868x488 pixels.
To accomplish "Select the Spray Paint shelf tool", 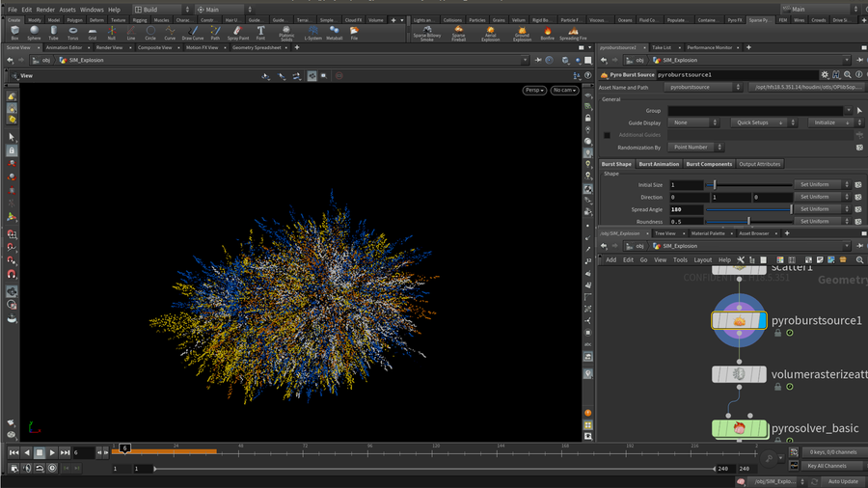I will pos(238,33).
